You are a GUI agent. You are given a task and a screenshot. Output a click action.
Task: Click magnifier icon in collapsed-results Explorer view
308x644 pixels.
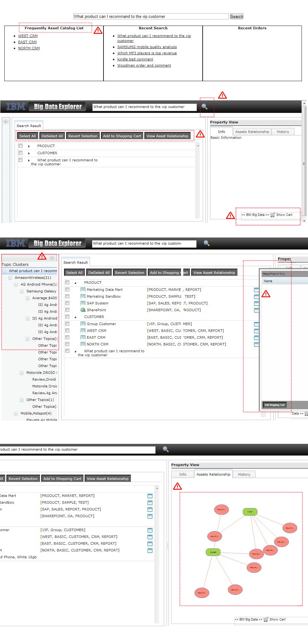tap(205, 107)
